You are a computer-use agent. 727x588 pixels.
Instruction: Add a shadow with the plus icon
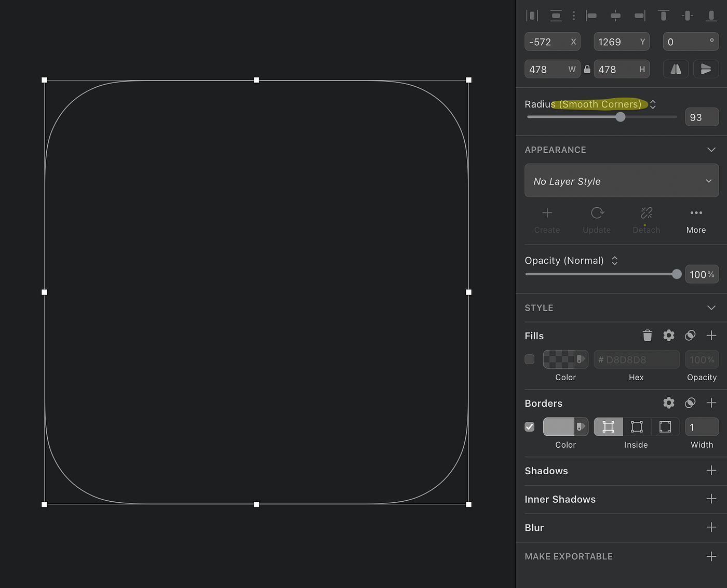pos(711,471)
